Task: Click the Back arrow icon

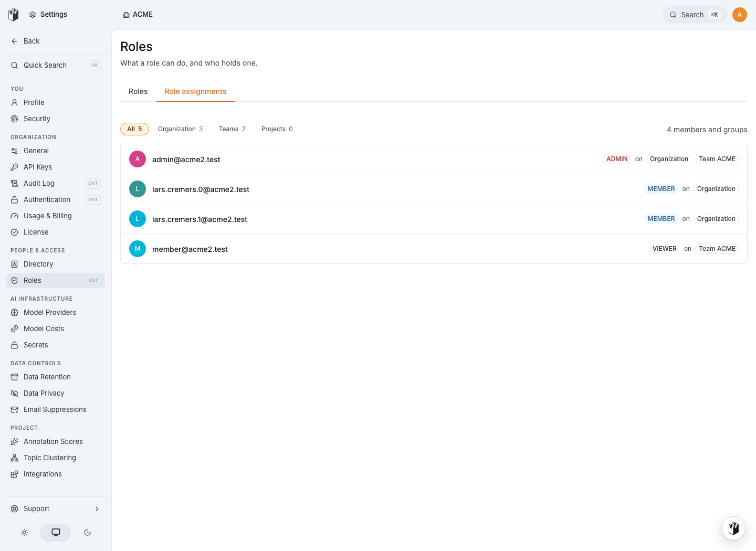Action: 15,41
